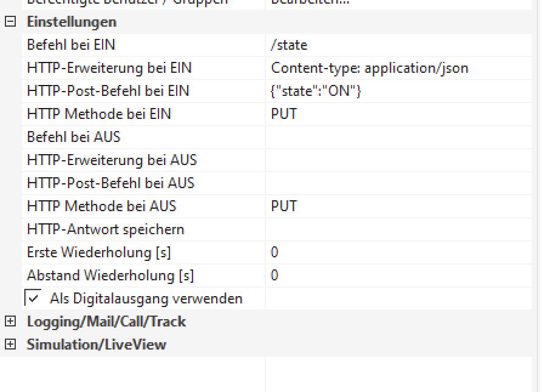The height and width of the screenshot is (392, 544).
Task: Open HTTP Methode bei AUS PUT value
Action: [x=398, y=206]
